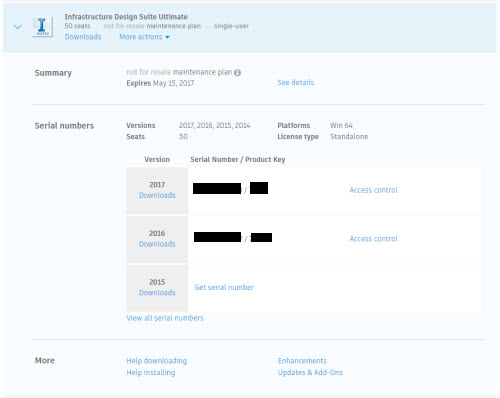
Task: Open Downloads for version 2015
Action: [157, 292]
